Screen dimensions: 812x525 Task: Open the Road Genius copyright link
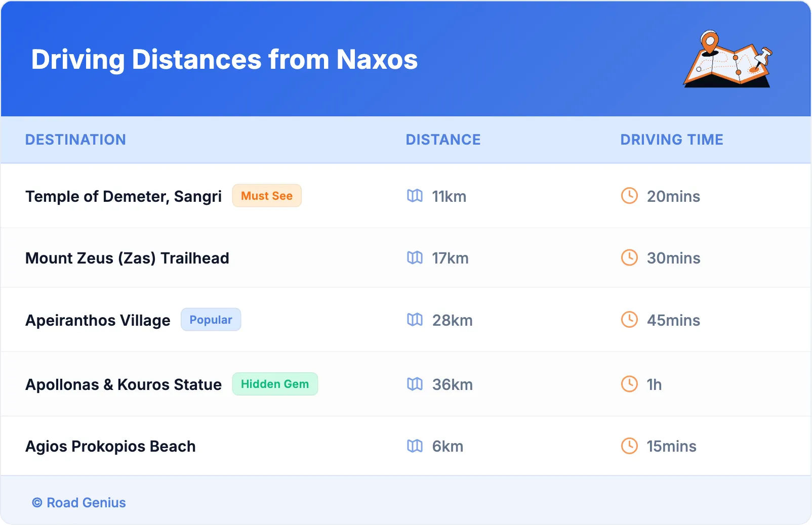click(79, 503)
